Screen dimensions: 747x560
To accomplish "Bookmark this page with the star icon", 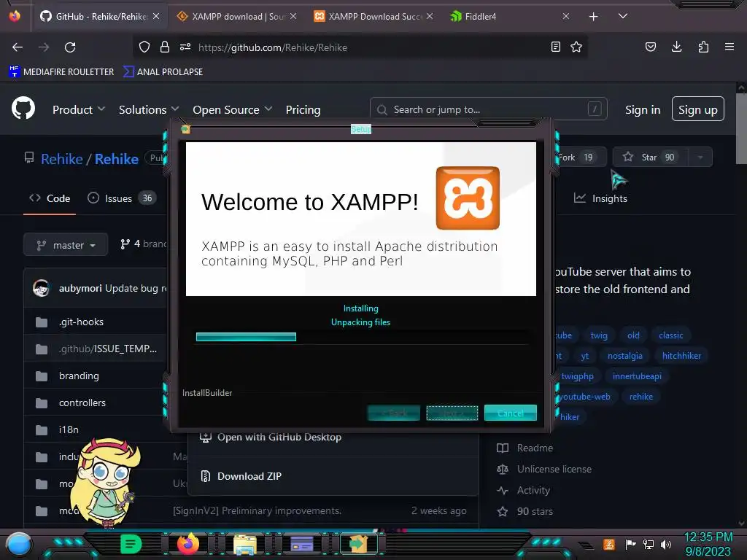I will pyautogui.click(x=576, y=47).
